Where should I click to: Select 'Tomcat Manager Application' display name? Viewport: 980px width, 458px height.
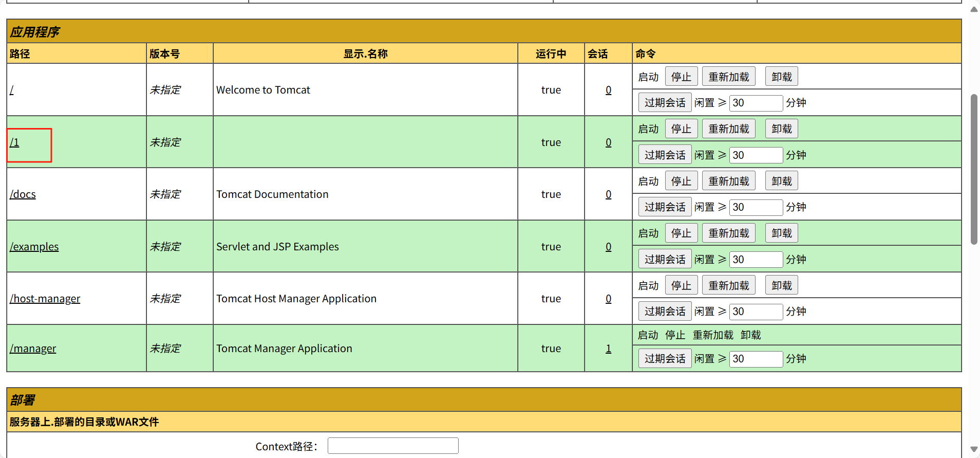coord(284,349)
